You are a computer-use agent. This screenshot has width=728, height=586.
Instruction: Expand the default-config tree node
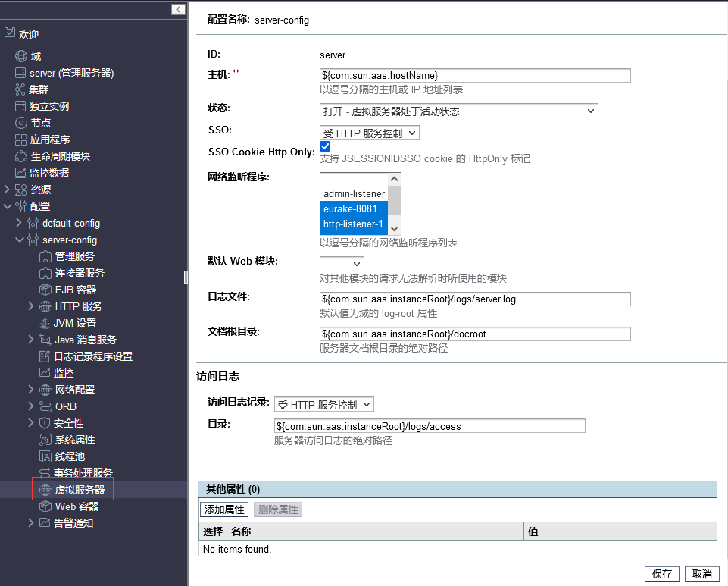19,223
